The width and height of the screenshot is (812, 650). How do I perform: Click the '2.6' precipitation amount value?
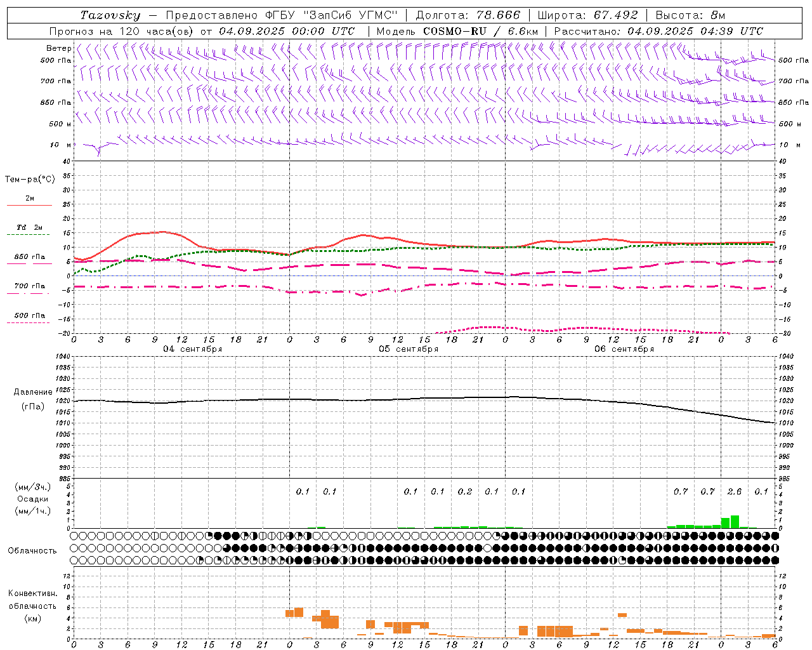coord(735,492)
